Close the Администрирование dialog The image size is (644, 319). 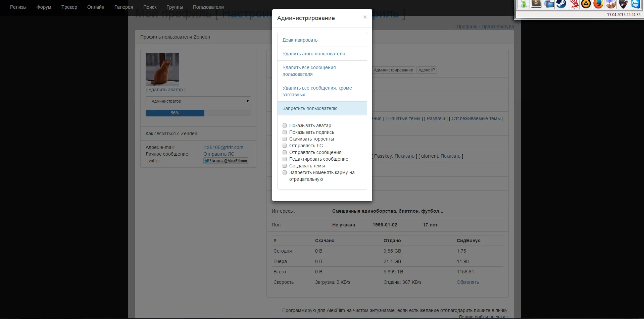(365, 17)
